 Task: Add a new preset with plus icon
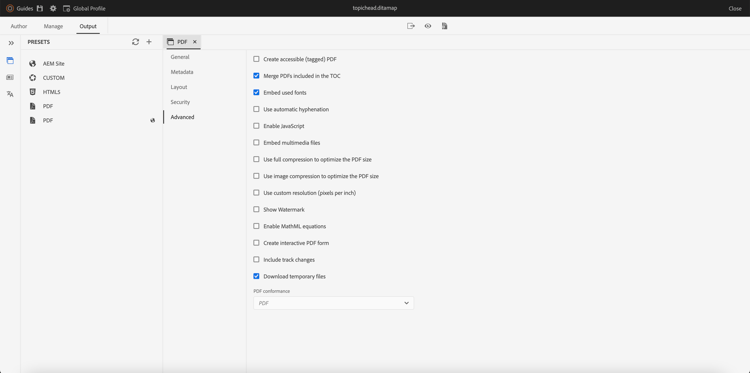click(x=149, y=42)
